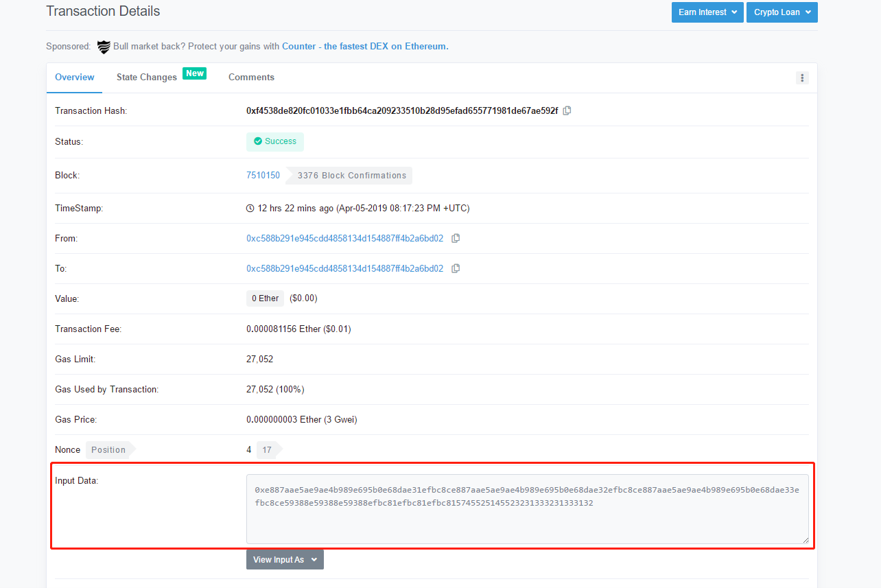This screenshot has width=881, height=588.
Task: Open the Comments tab
Action: [251, 77]
